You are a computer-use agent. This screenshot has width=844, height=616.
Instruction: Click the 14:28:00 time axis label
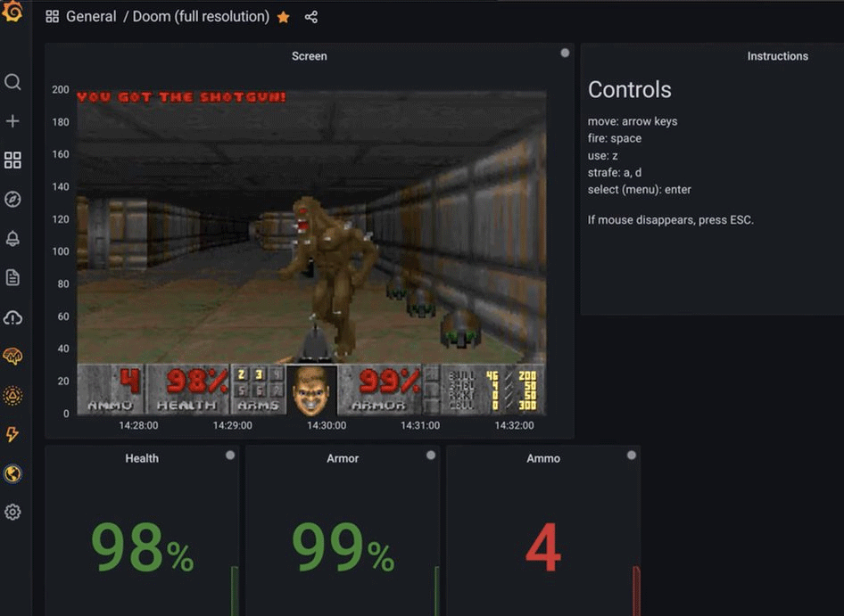pyautogui.click(x=138, y=425)
